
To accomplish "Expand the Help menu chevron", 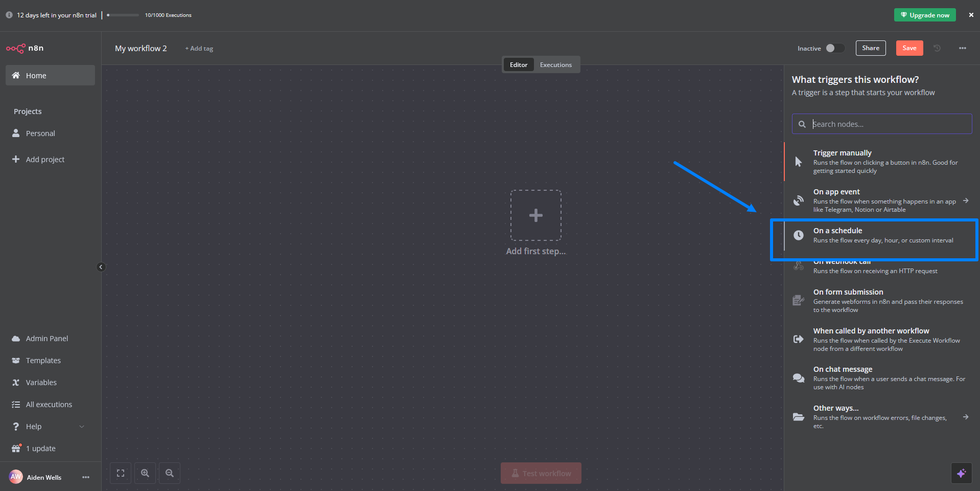I will tap(82, 427).
